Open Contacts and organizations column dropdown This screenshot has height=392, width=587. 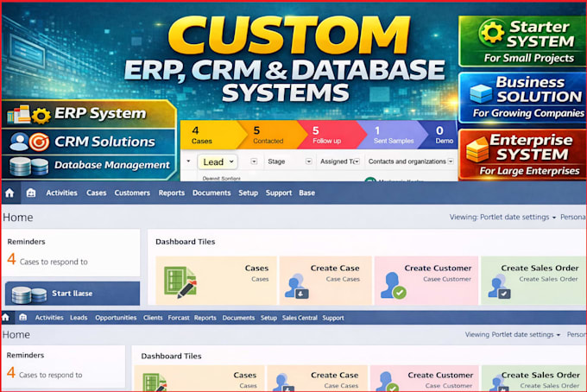click(451, 161)
